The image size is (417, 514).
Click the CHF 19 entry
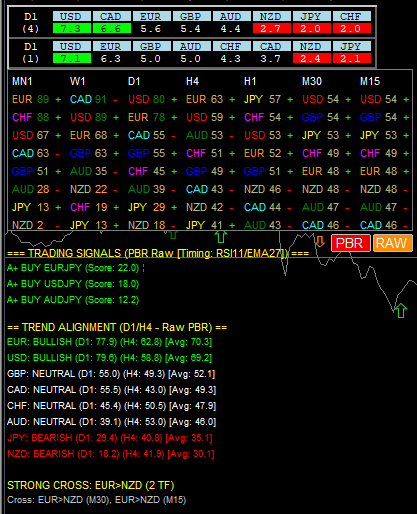click(x=88, y=207)
